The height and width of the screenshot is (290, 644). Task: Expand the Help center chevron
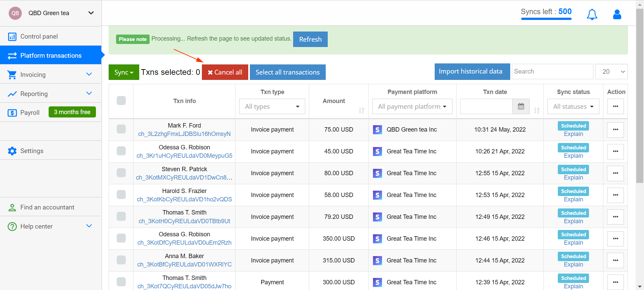89,226
